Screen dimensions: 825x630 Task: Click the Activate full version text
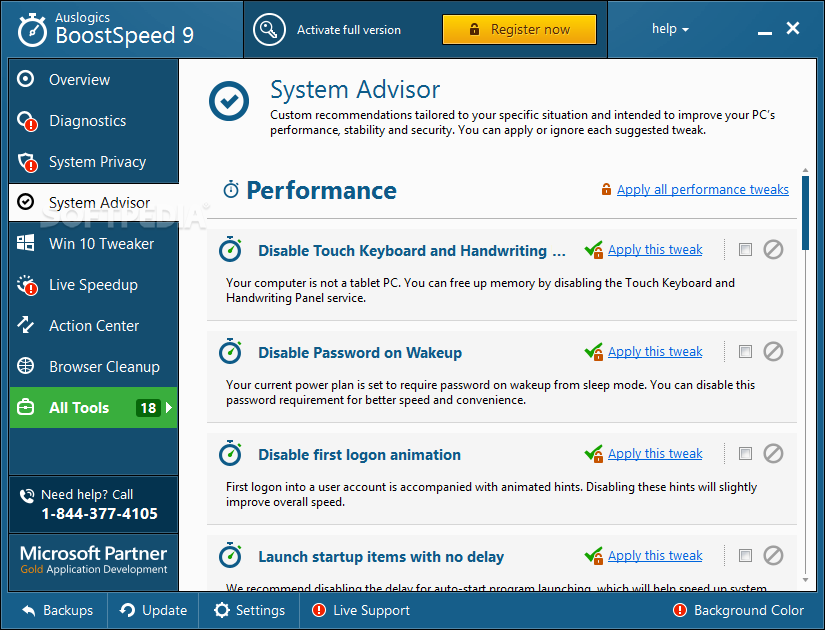349,30
